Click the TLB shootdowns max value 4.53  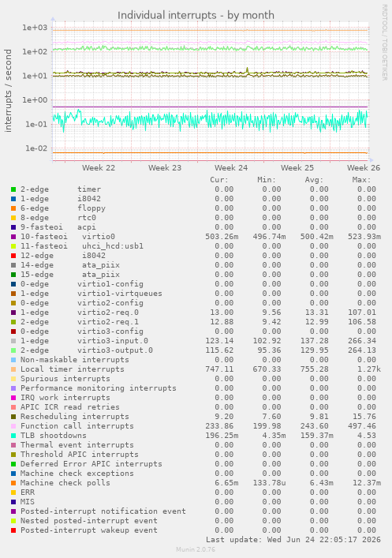367,436
